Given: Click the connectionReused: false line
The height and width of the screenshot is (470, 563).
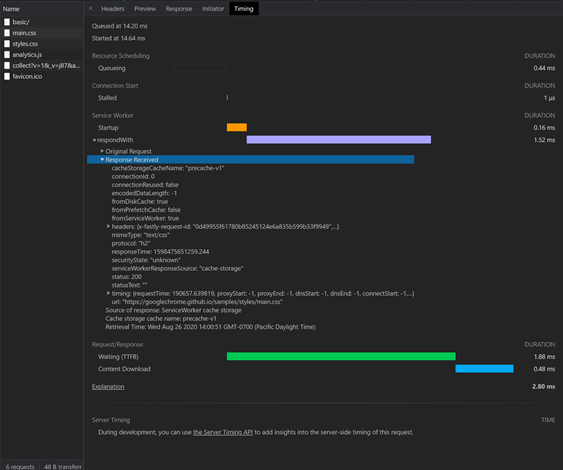Looking at the screenshot, I should [x=145, y=185].
